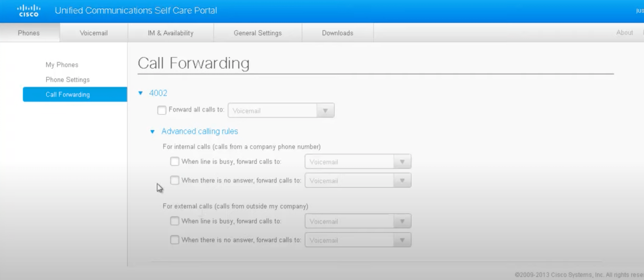Switch to the General Settings tab
The image size is (644, 280).
coord(258,33)
